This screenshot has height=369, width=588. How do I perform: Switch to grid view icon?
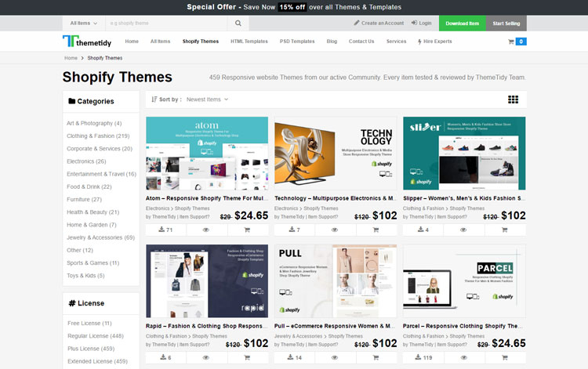click(x=513, y=99)
